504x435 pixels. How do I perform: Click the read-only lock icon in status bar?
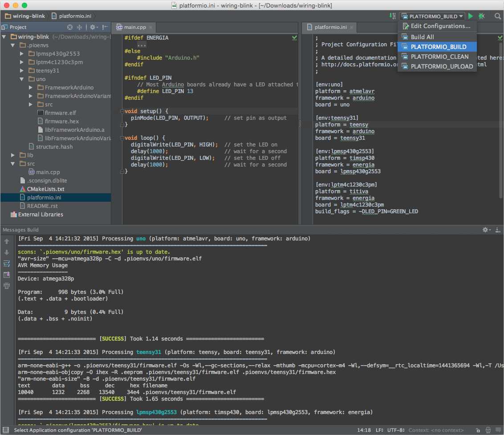(x=478, y=430)
